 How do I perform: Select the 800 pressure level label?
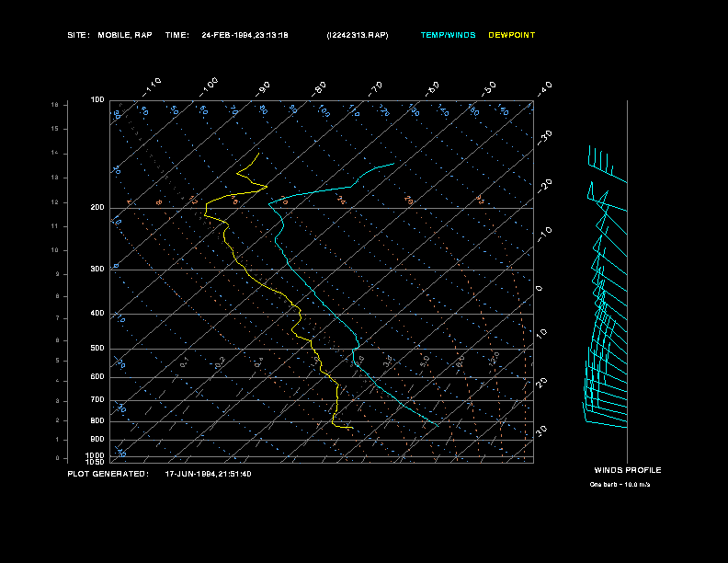point(97,420)
